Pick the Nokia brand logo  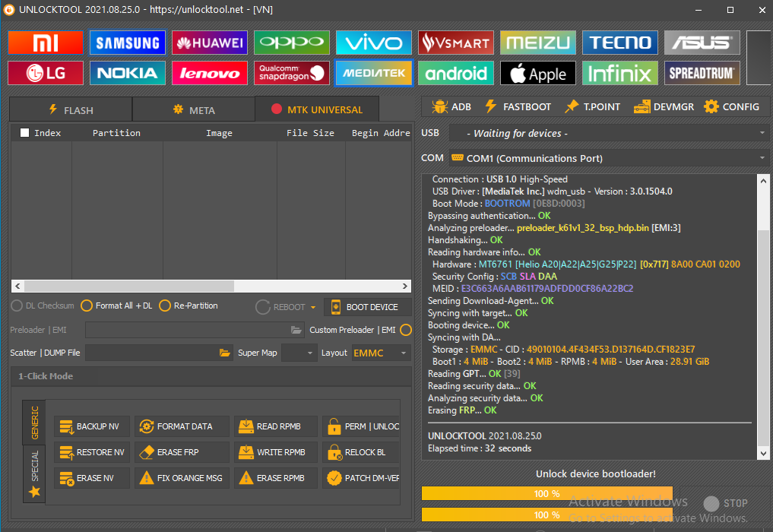click(128, 73)
